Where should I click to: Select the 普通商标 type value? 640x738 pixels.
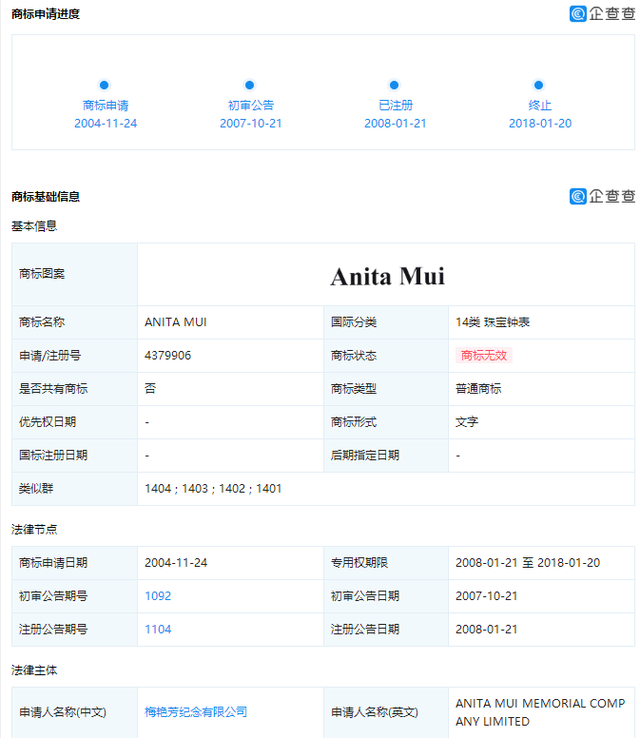pyautogui.click(x=478, y=389)
